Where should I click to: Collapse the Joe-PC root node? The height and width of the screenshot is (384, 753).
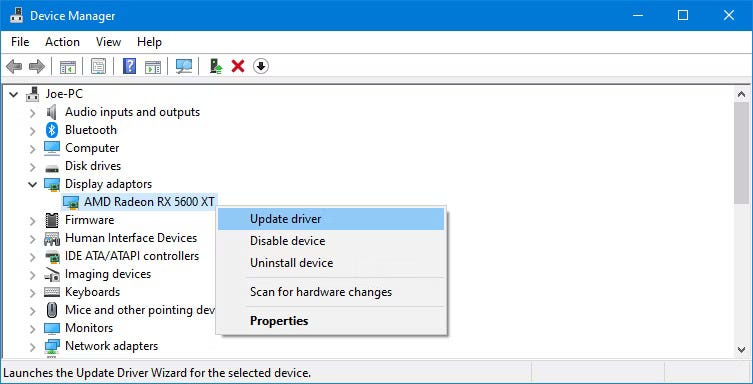click(13, 94)
